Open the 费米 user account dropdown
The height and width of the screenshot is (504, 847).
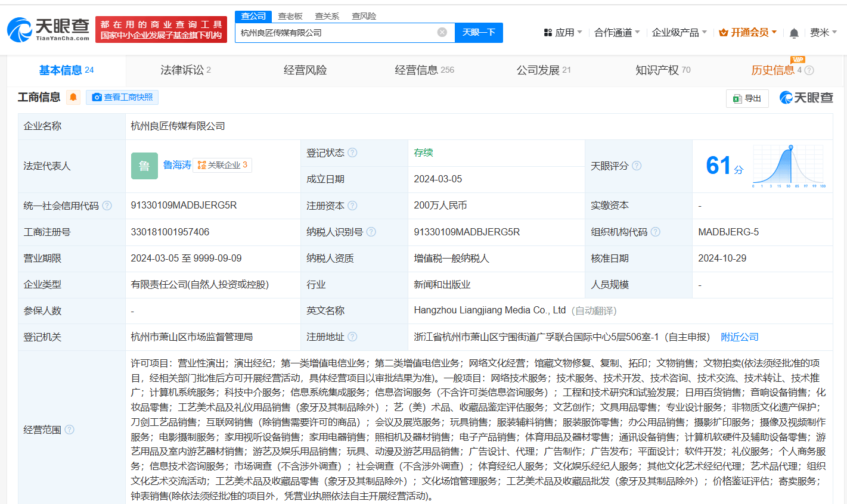tap(823, 32)
